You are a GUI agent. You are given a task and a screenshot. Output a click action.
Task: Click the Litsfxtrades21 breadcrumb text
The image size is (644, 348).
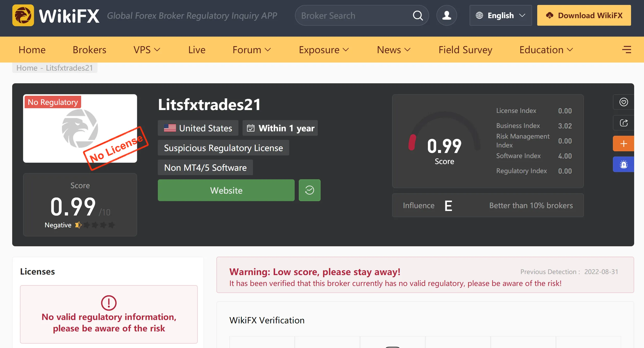pos(69,68)
